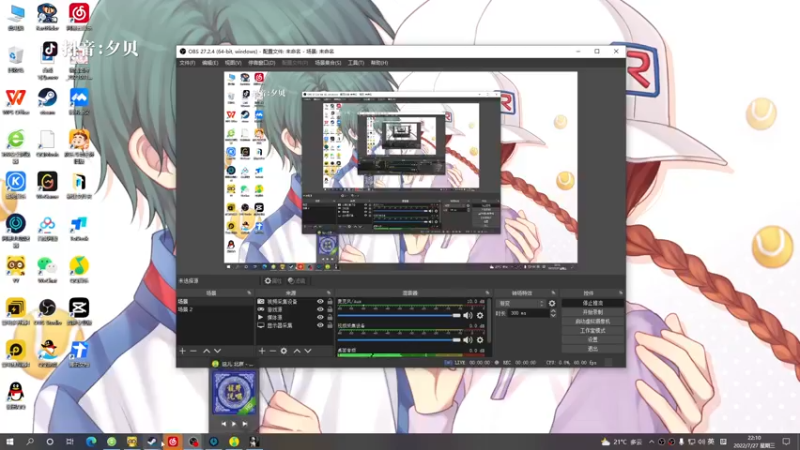Toggle visibility of display capture source
800x450 pixels.
(x=320, y=325)
